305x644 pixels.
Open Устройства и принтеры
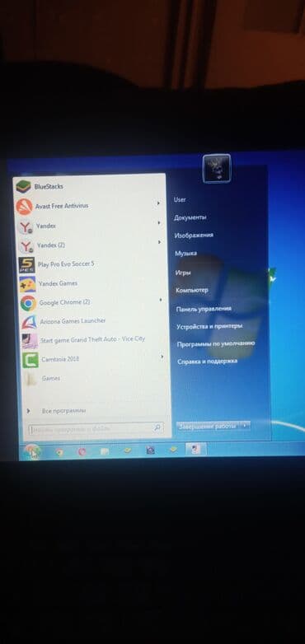tap(209, 326)
